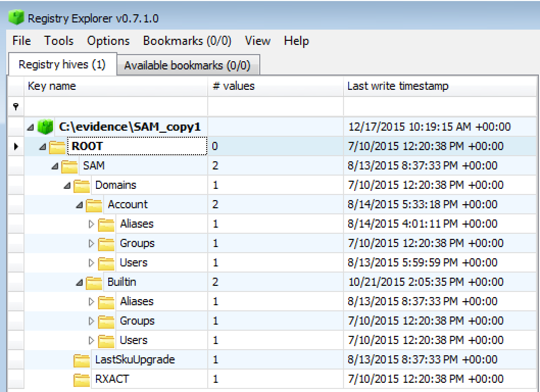Viewport: 540px width, 392px height.
Task: Click timestamp 12/17/2015 10:19:15 AM +00:00
Action: click(x=429, y=127)
